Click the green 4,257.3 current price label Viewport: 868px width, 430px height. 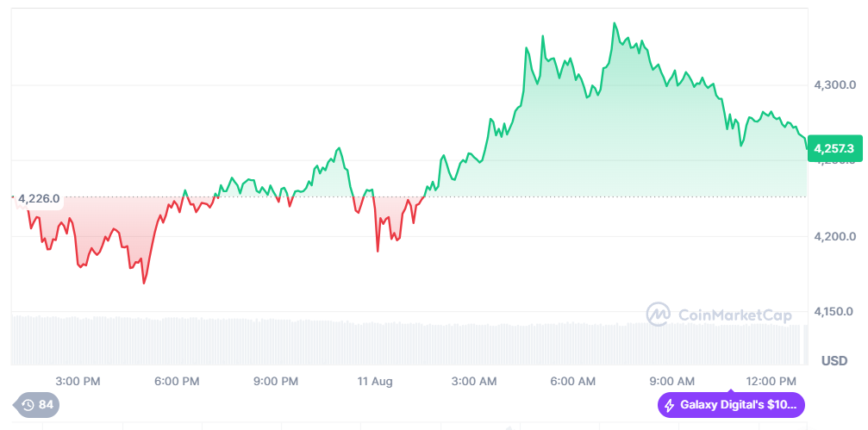[834, 147]
